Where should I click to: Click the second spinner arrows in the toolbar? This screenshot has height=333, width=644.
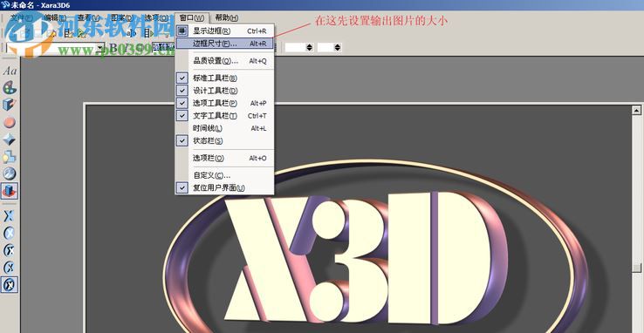coord(338,48)
